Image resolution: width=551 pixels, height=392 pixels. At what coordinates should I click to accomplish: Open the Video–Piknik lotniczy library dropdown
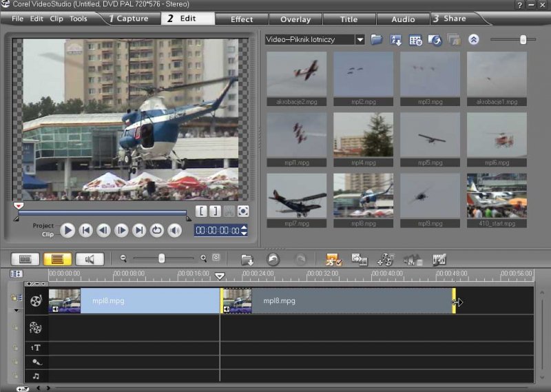(x=360, y=40)
